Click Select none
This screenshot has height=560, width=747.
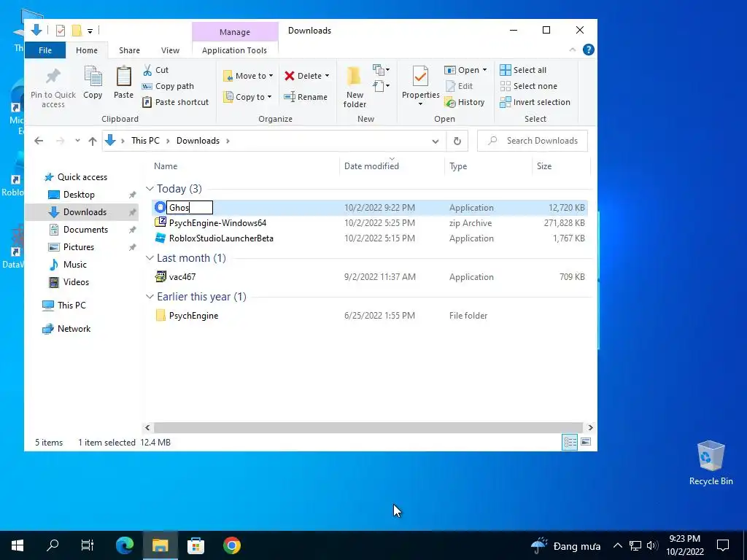(528, 86)
